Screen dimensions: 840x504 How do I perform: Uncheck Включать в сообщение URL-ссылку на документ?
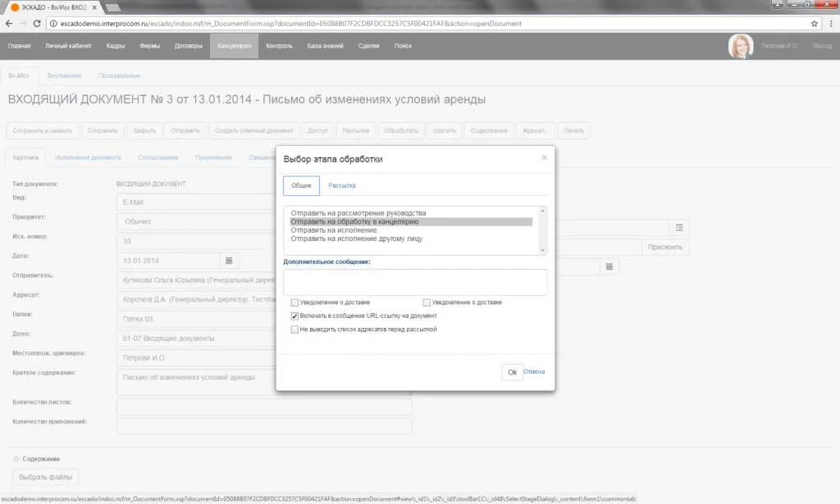(x=295, y=316)
